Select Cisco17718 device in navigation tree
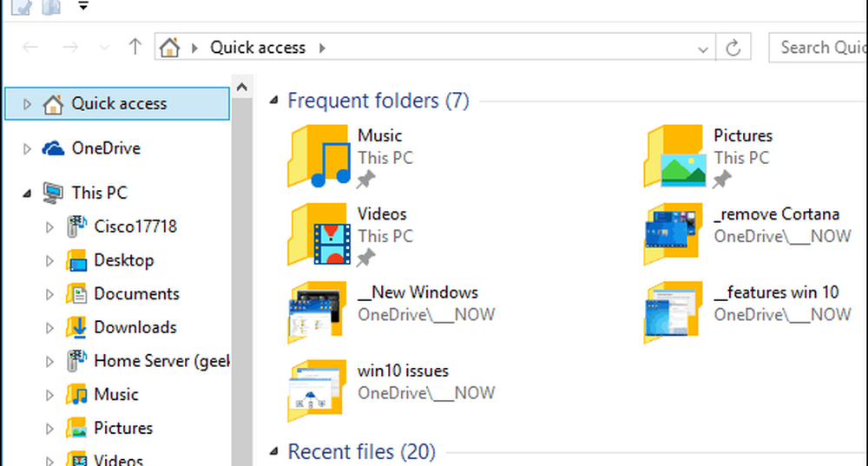This screenshot has width=868, height=466. coord(135,226)
